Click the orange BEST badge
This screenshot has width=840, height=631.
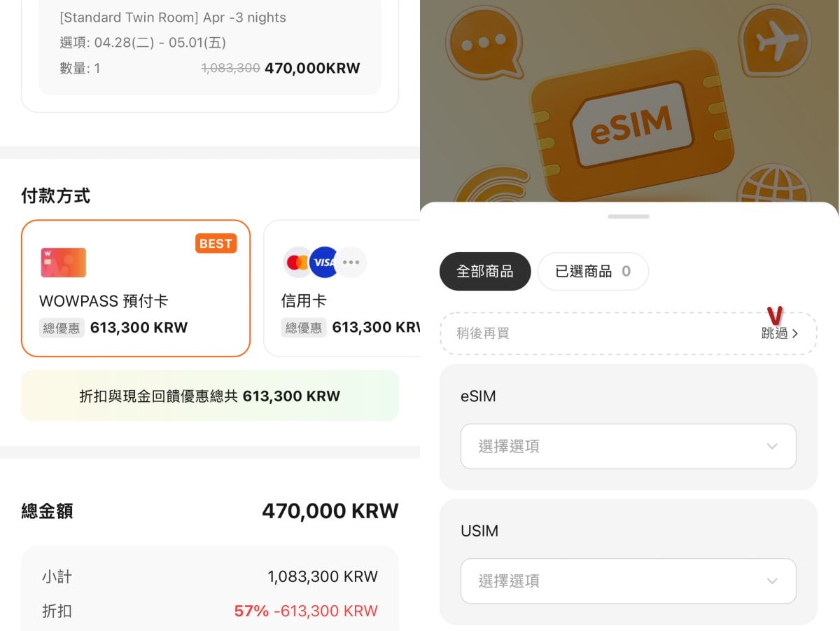pos(216,243)
